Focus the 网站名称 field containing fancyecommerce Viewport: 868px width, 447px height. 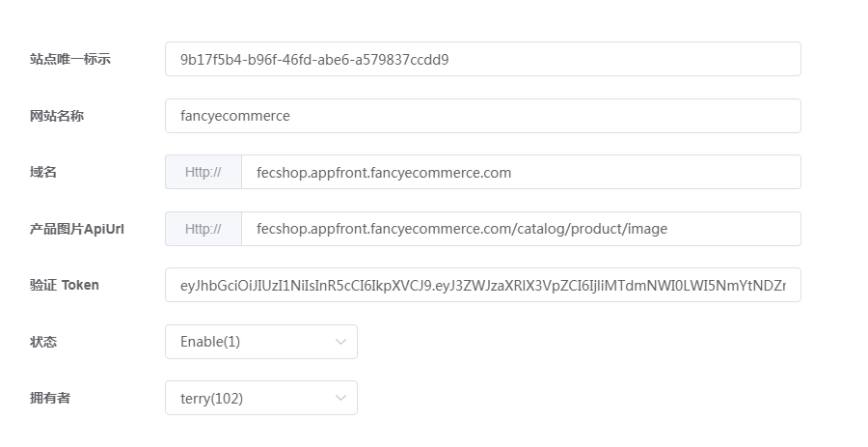(x=483, y=116)
